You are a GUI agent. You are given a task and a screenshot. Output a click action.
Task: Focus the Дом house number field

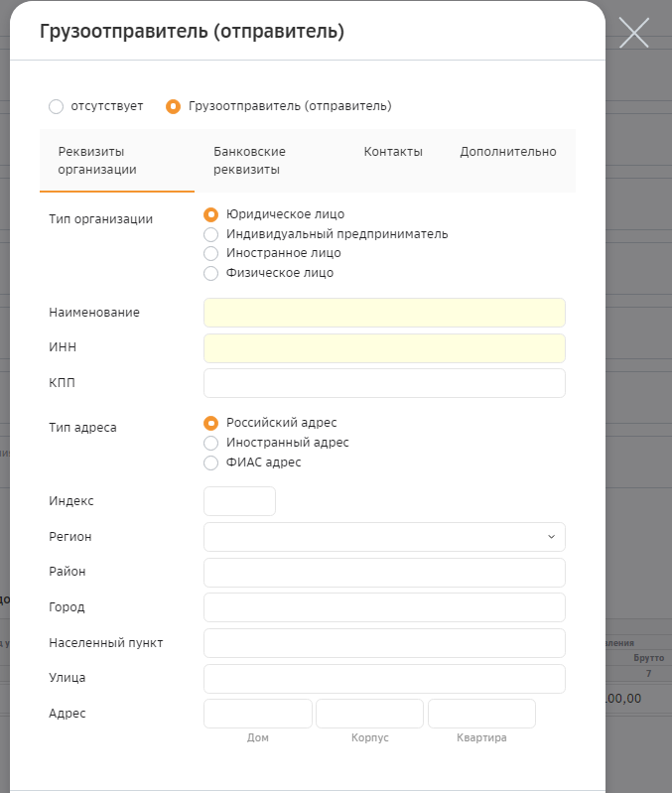point(258,714)
